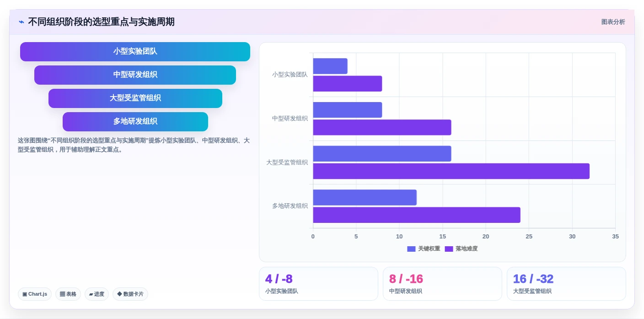Select the 中型研发组织 funnel bar
644x319 pixels.
click(135, 75)
